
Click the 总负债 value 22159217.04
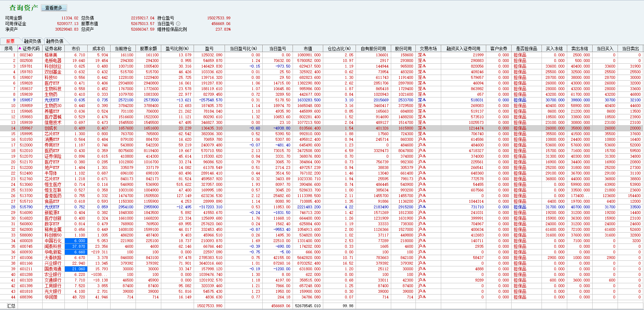143,18
